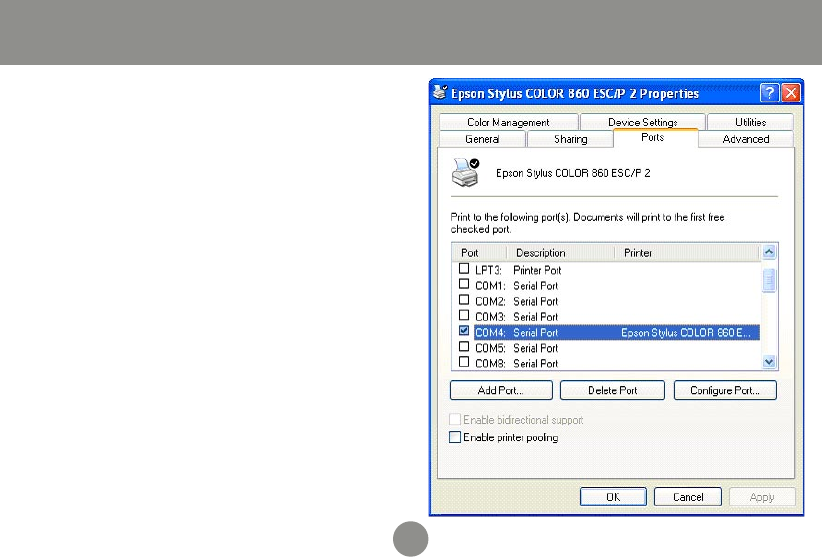Check the COM5 port checkbox
Screen dimensions: 822x557
click(464, 346)
